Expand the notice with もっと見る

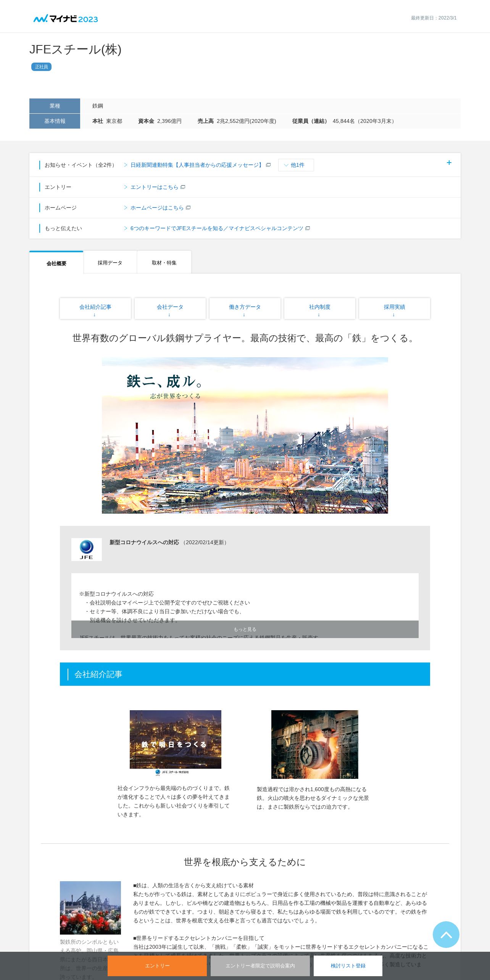(x=245, y=629)
